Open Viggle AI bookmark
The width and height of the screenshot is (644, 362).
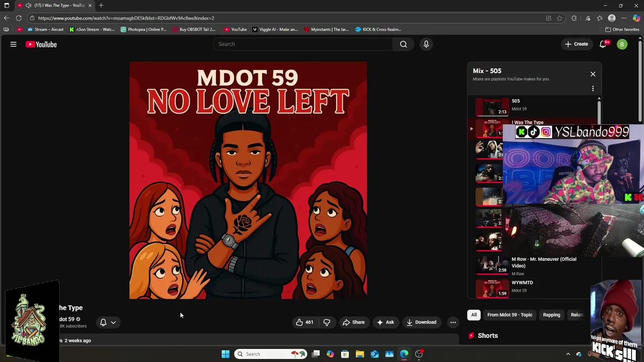(x=275, y=29)
